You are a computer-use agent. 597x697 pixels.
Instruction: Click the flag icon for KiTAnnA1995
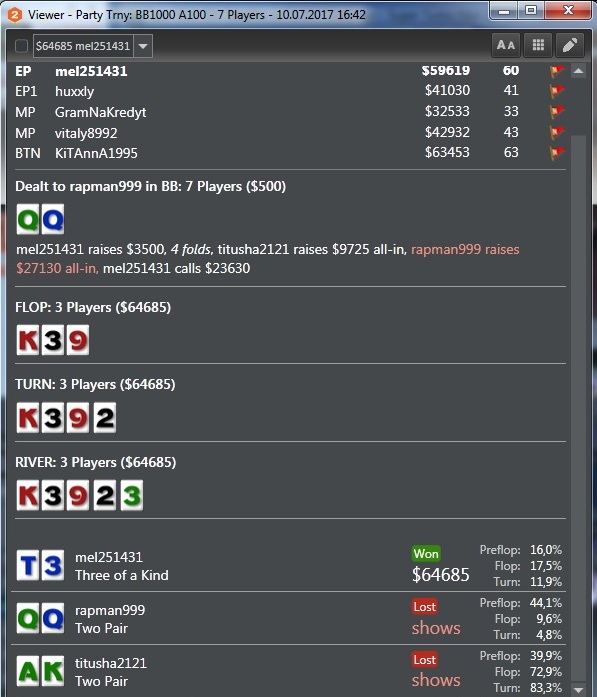(557, 153)
